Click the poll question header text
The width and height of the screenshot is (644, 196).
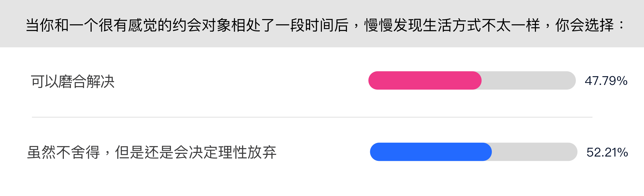point(325,25)
